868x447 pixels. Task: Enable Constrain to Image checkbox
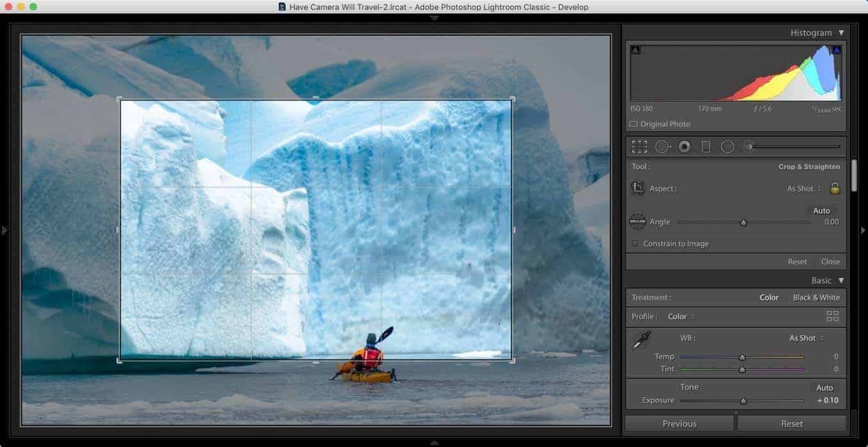tap(635, 243)
